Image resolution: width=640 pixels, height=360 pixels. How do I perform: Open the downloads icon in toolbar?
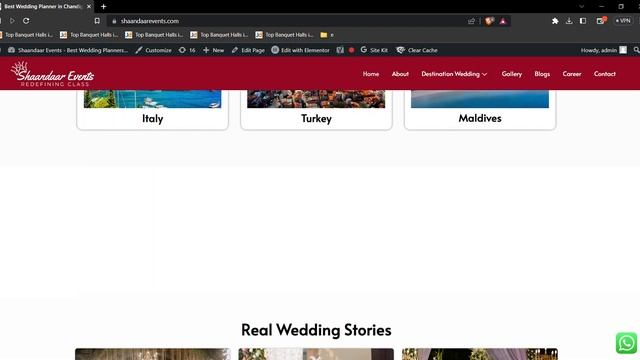569,21
